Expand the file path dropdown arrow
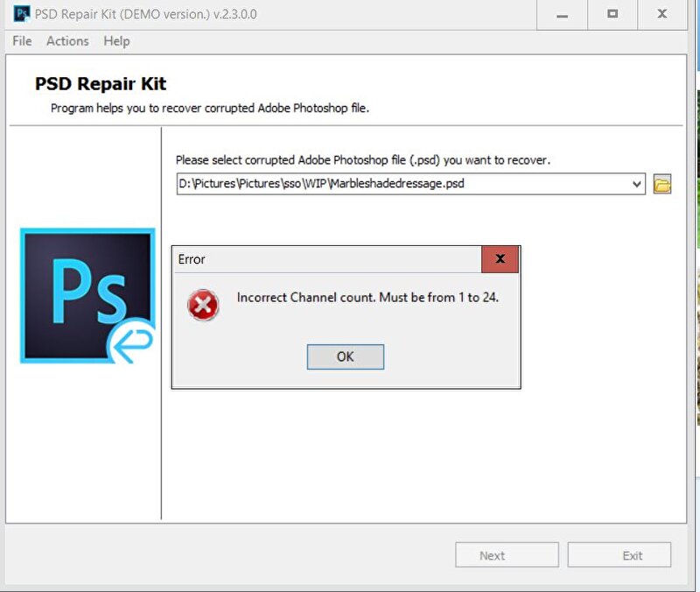 [x=637, y=184]
